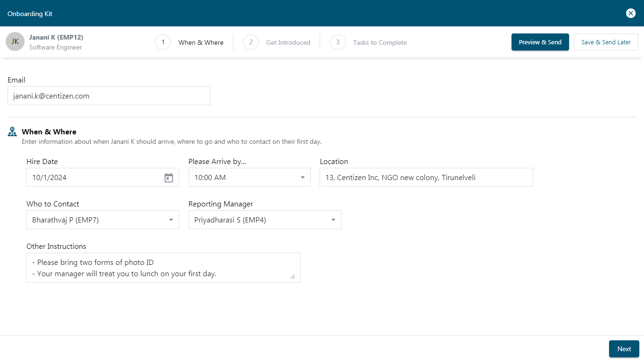
Task: Click Save & Send Later
Action: (606, 42)
